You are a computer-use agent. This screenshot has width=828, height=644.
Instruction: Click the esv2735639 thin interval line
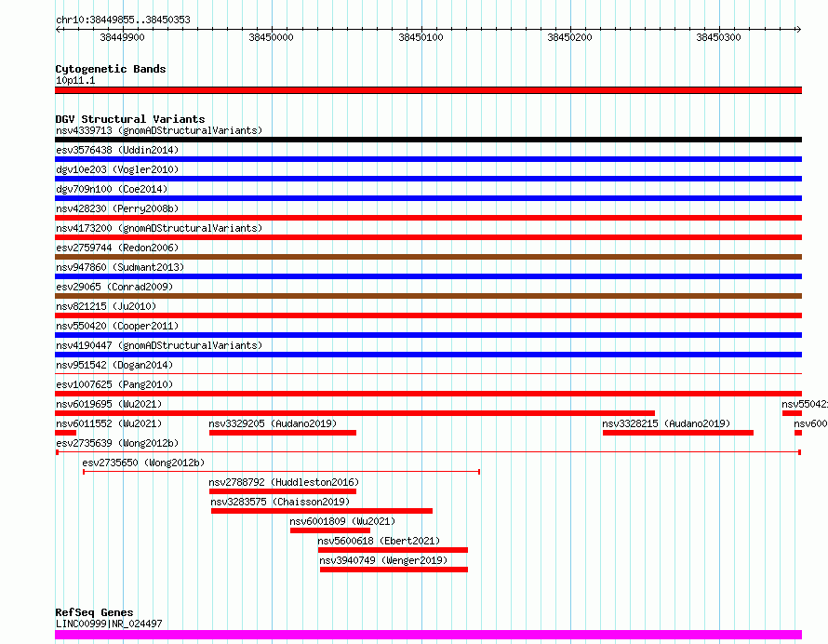(428, 452)
